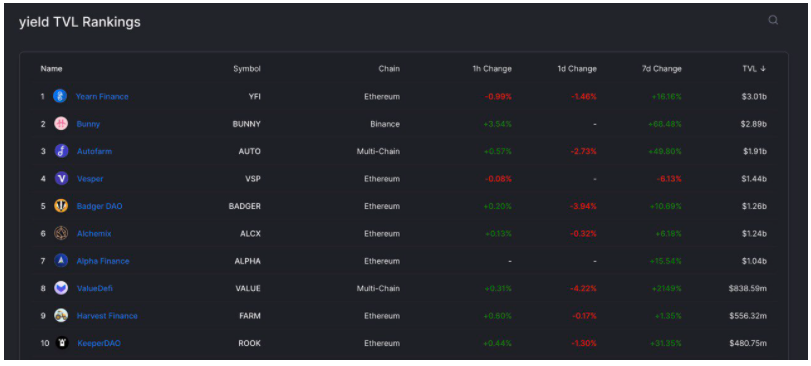
Task: Sort by 7d Change column header
Action: [x=662, y=69]
